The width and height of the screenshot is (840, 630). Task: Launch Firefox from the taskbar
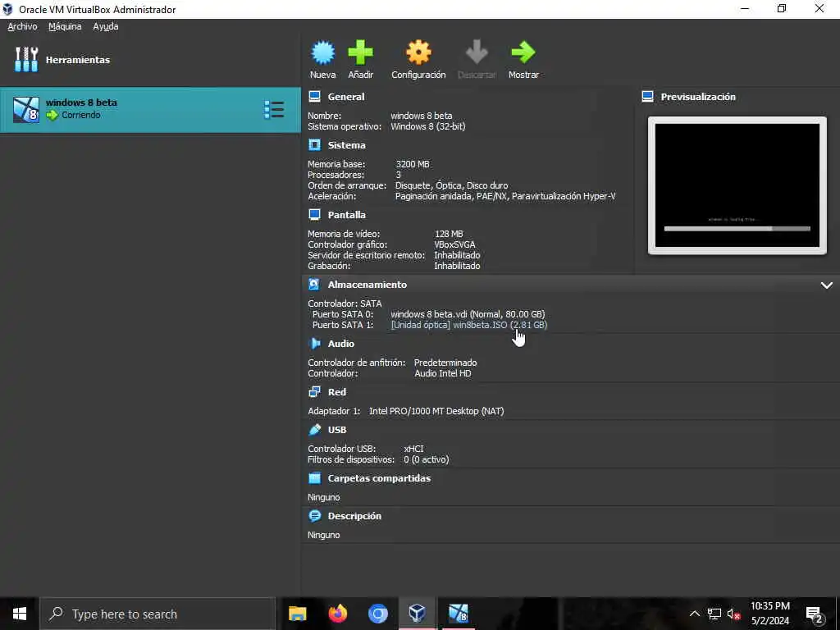coord(337,614)
